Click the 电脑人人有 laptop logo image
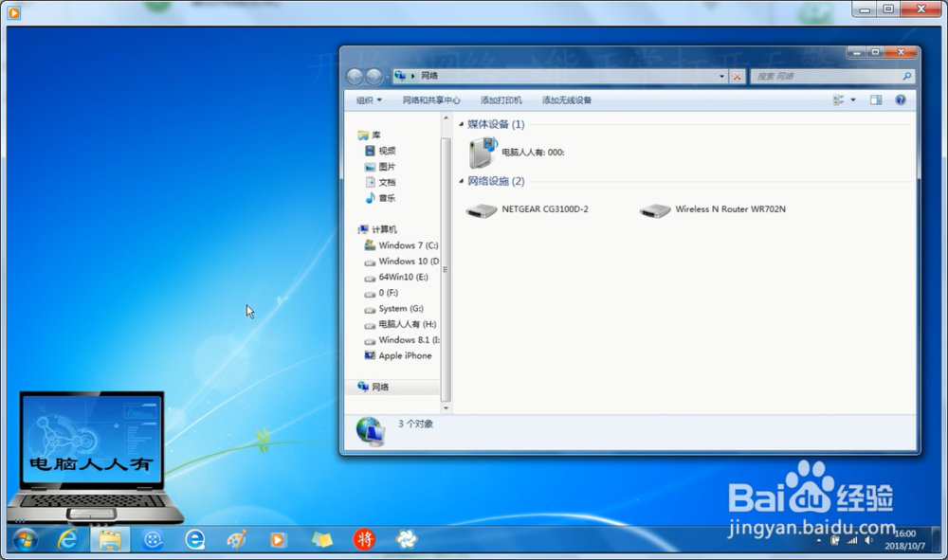The width and height of the screenshot is (948, 560). (x=94, y=458)
